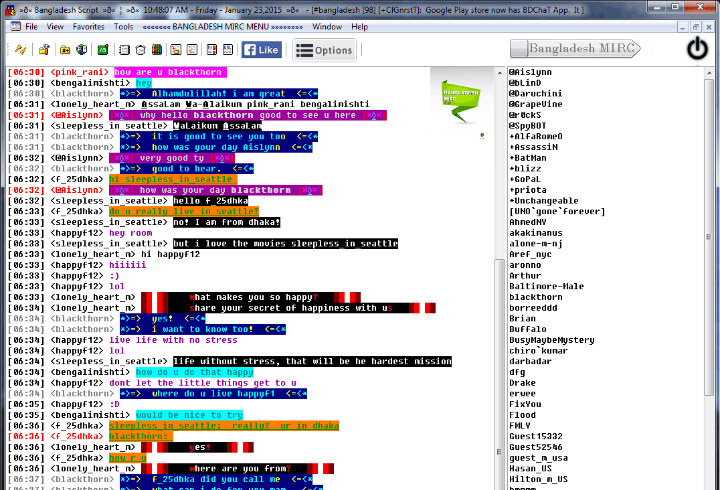Click the Facebook Like button
720x490 pixels.
262,50
